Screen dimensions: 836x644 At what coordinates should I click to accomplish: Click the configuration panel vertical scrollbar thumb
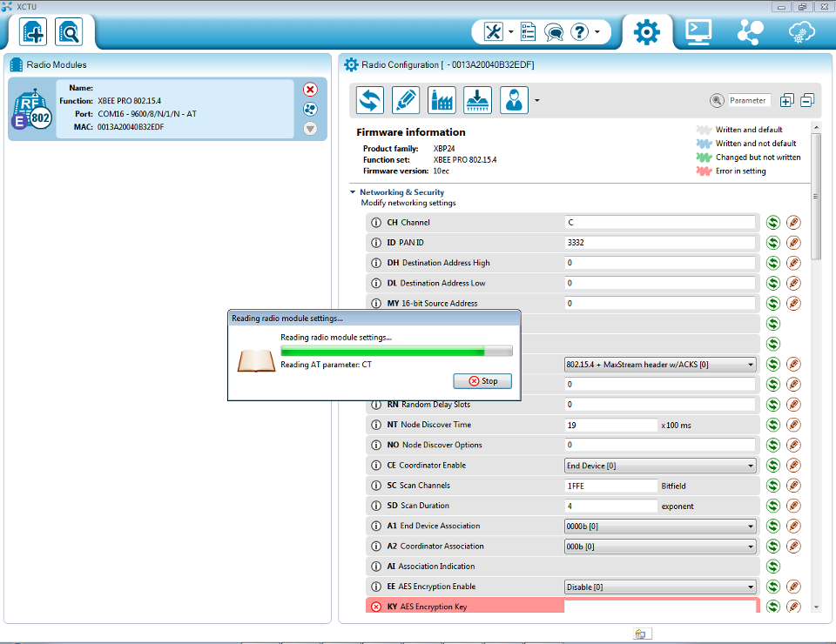(816, 196)
